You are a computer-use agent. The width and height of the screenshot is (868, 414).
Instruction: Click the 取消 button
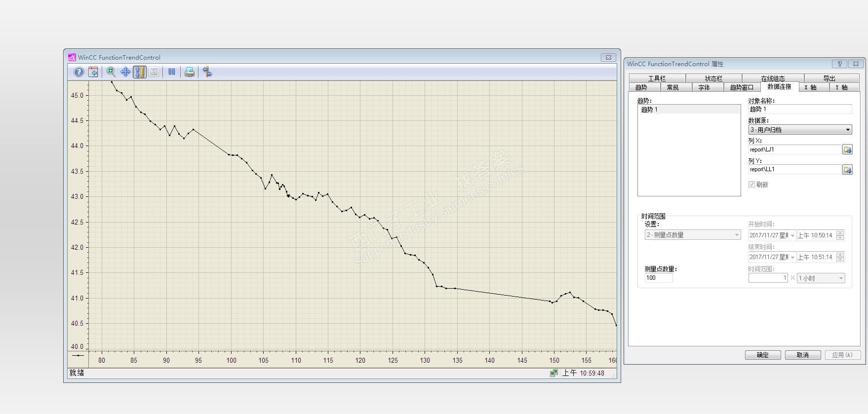point(803,355)
